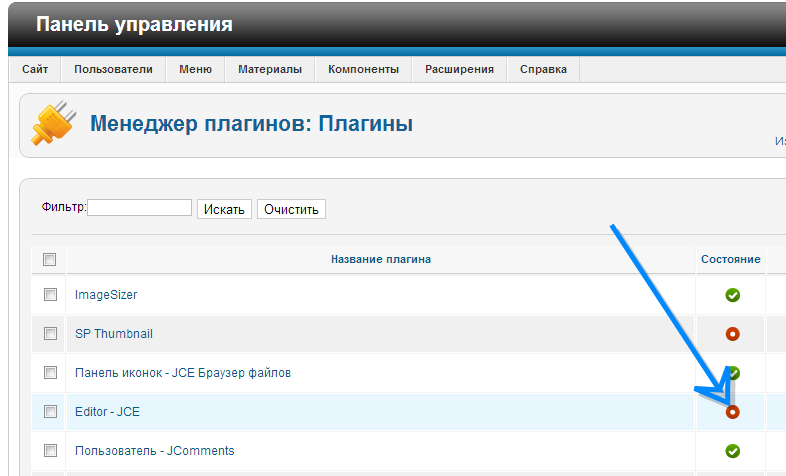Disable the ImageSizer plugin status icon
This screenshot has height=476, width=786.
pos(732,295)
